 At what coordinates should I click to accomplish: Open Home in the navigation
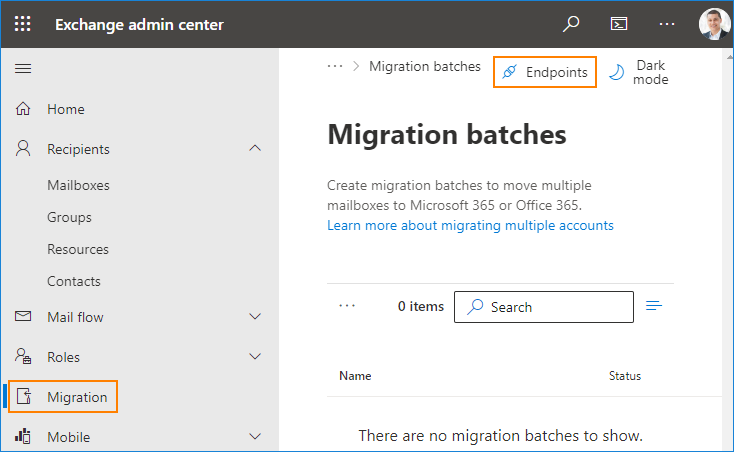(66, 109)
